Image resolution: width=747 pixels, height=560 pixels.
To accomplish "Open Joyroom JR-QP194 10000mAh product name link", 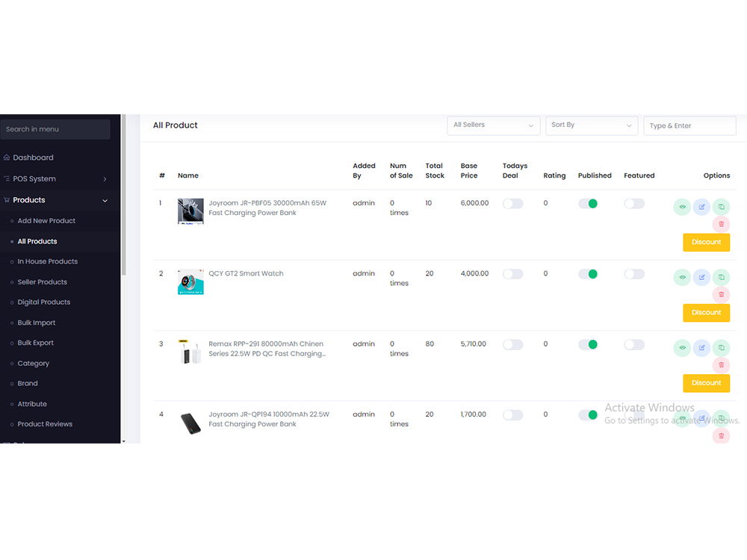I will pos(269,419).
